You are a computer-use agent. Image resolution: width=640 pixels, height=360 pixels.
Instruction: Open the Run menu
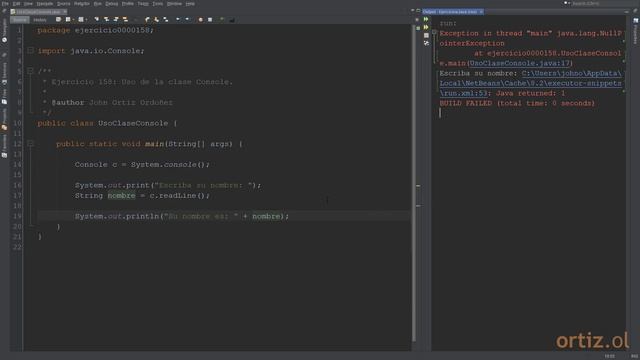(98, 4)
